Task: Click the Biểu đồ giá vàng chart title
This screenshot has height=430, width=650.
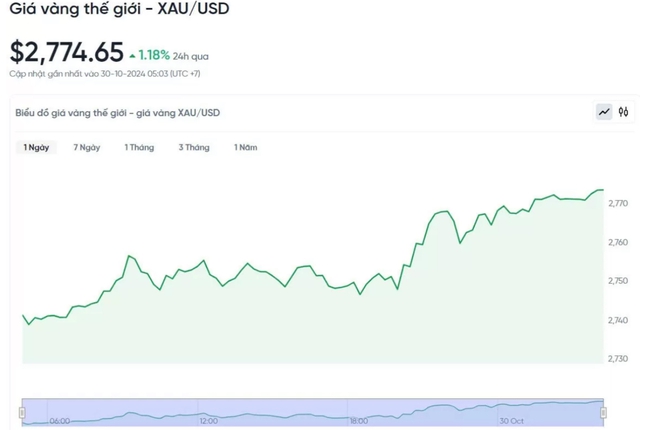Action: [117, 113]
